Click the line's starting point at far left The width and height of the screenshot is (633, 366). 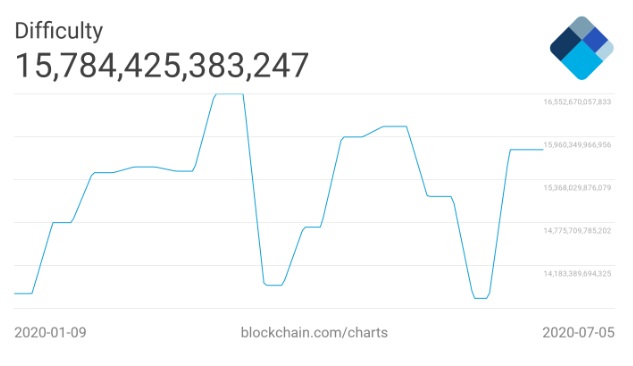(15, 293)
